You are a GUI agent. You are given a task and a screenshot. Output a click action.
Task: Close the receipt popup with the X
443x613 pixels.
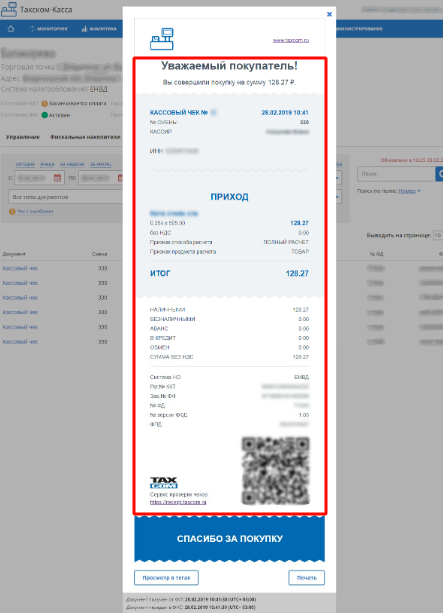coord(329,14)
